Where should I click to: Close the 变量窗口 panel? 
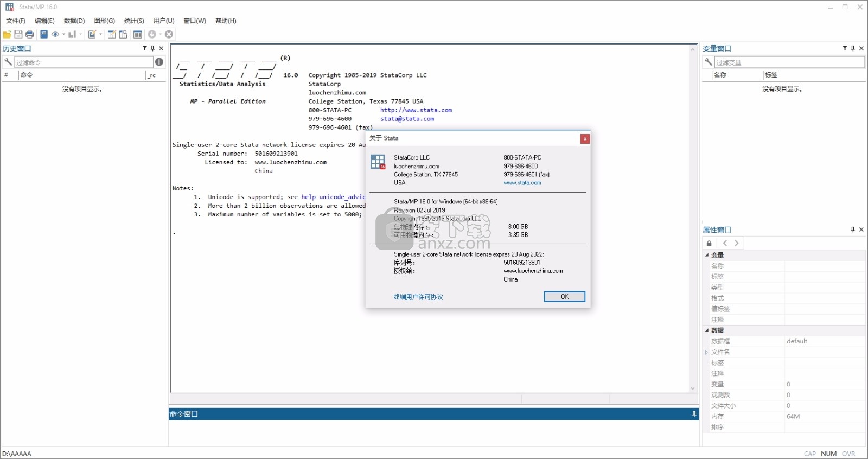[x=861, y=48]
